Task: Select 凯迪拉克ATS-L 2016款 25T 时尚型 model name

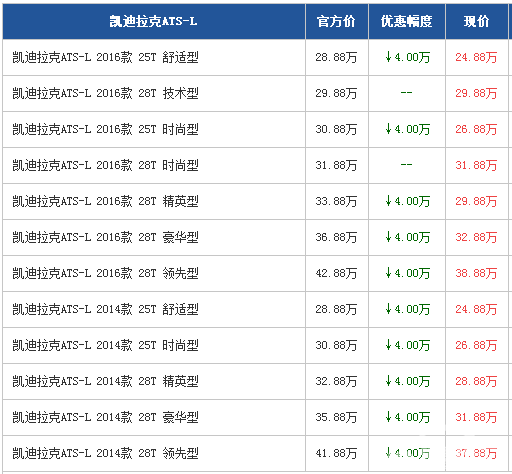Action: point(105,129)
